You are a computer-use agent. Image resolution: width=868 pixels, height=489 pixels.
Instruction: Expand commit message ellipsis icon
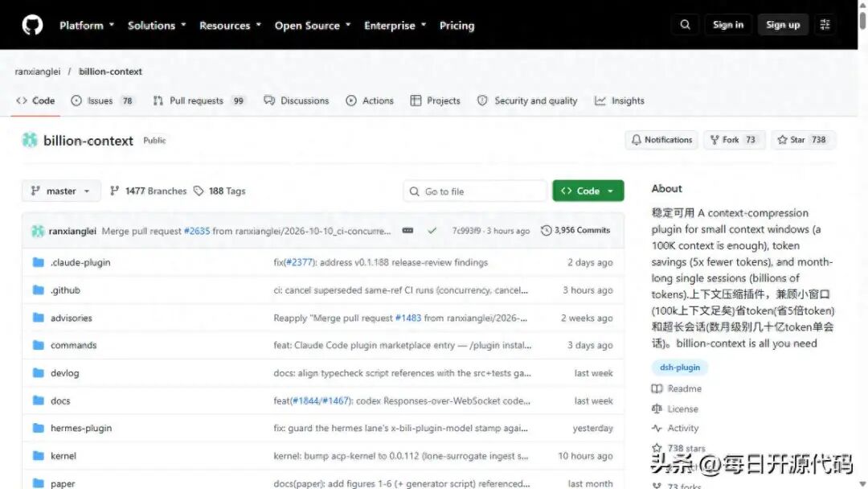[x=408, y=230]
